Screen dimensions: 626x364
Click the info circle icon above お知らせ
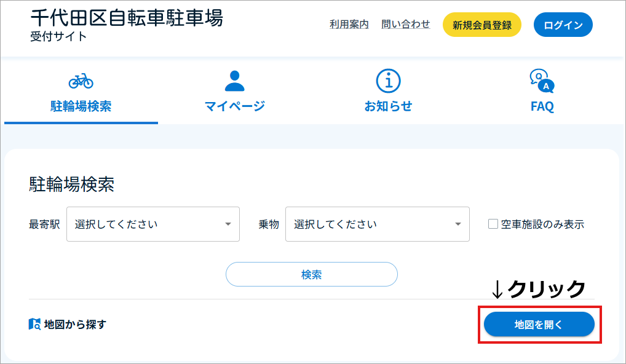click(388, 81)
